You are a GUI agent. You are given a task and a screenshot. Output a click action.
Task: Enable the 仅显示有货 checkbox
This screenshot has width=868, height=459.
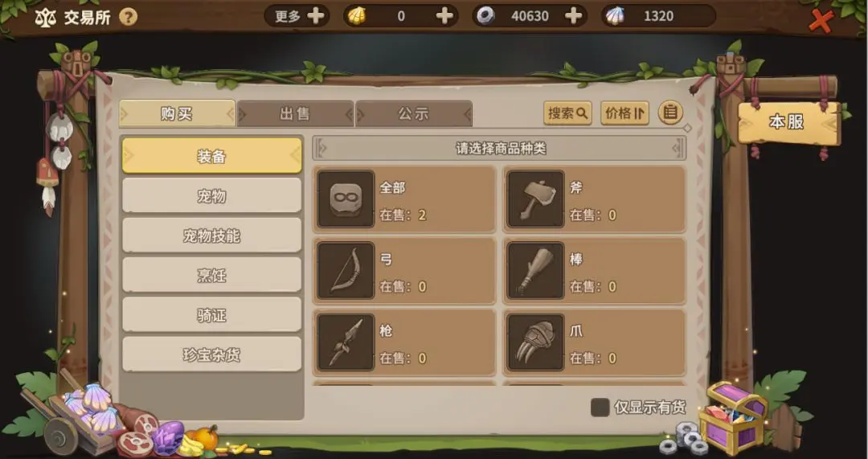click(600, 408)
